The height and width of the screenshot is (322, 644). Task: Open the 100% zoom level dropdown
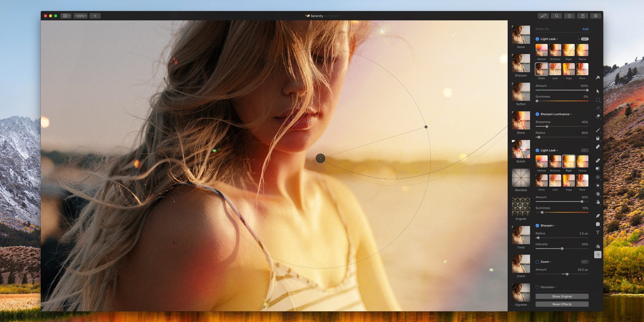tap(80, 16)
